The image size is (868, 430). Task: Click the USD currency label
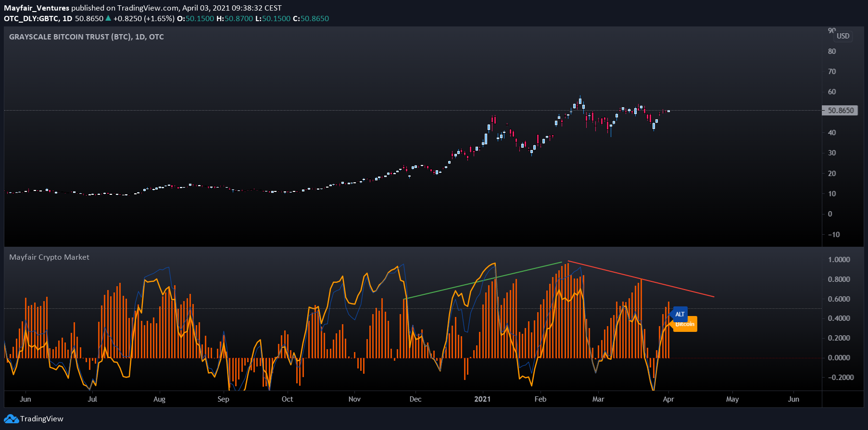(x=843, y=36)
